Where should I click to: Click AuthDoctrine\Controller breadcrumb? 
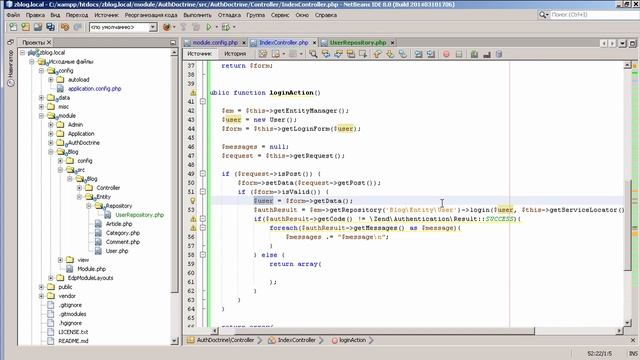tap(225, 340)
